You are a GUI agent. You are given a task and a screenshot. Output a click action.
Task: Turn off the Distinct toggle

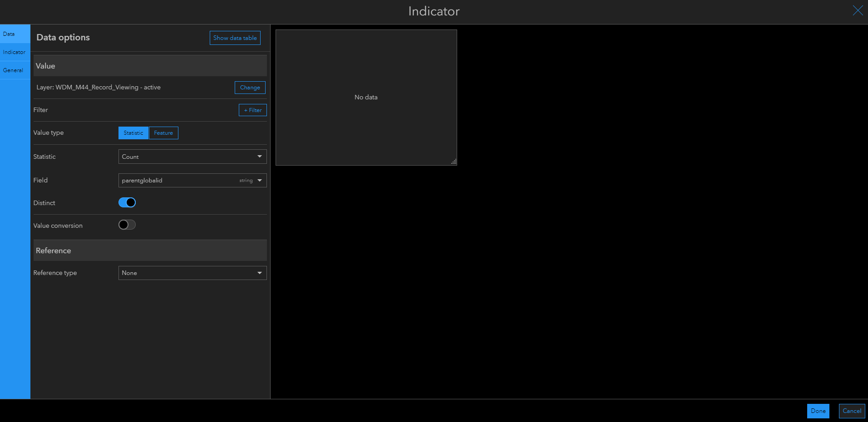127,202
